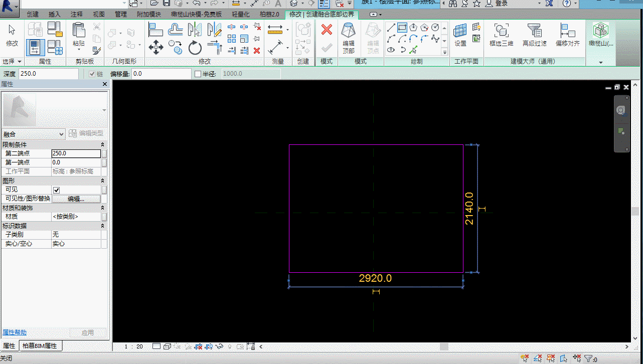Viewport: 643px width, 364px height.
Task: Open the 插入 ribbon tab
Action: click(x=55, y=14)
